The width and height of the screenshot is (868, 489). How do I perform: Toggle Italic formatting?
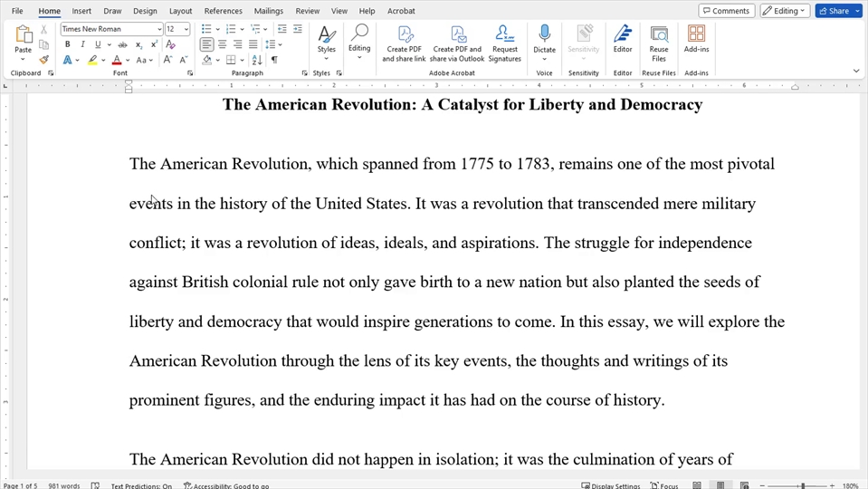click(82, 44)
